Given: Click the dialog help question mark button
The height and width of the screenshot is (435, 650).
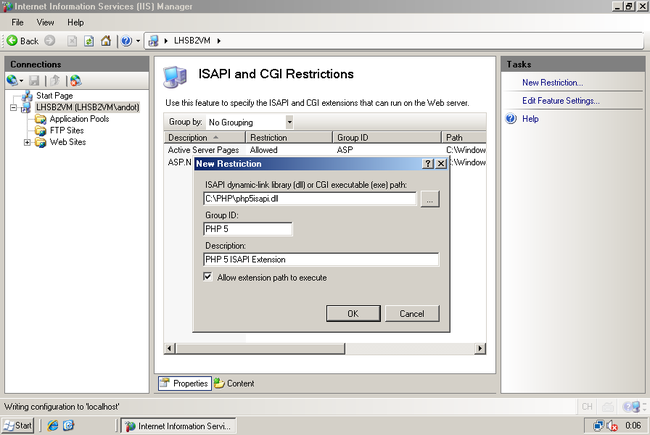Looking at the screenshot, I should pos(428,164).
